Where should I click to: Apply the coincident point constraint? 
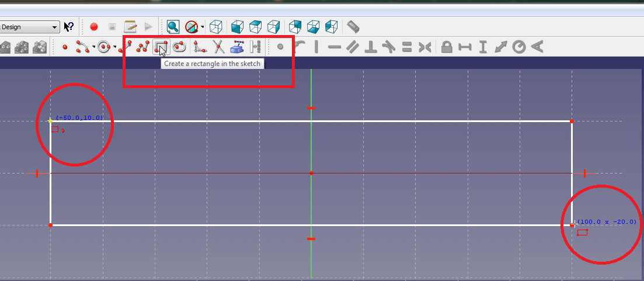tap(280, 47)
